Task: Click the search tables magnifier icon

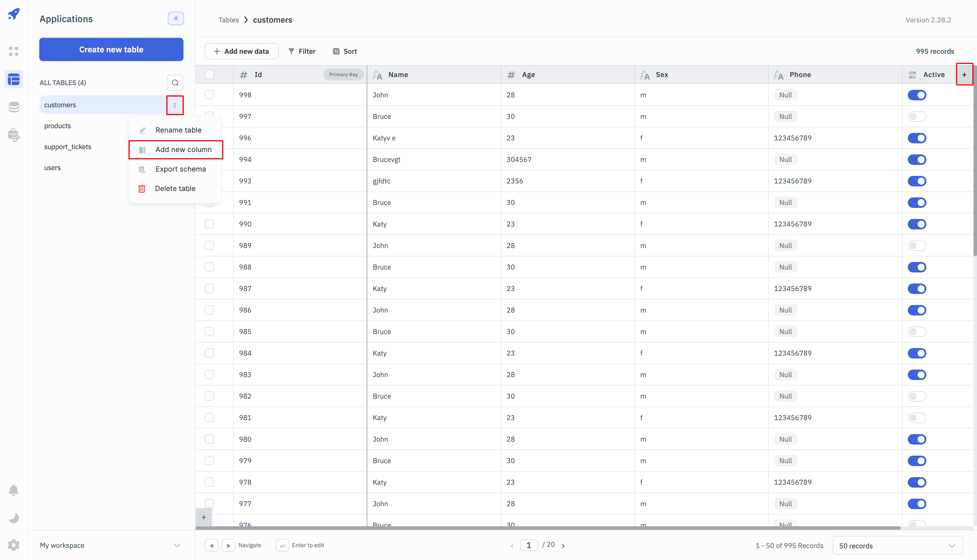Action: click(175, 83)
